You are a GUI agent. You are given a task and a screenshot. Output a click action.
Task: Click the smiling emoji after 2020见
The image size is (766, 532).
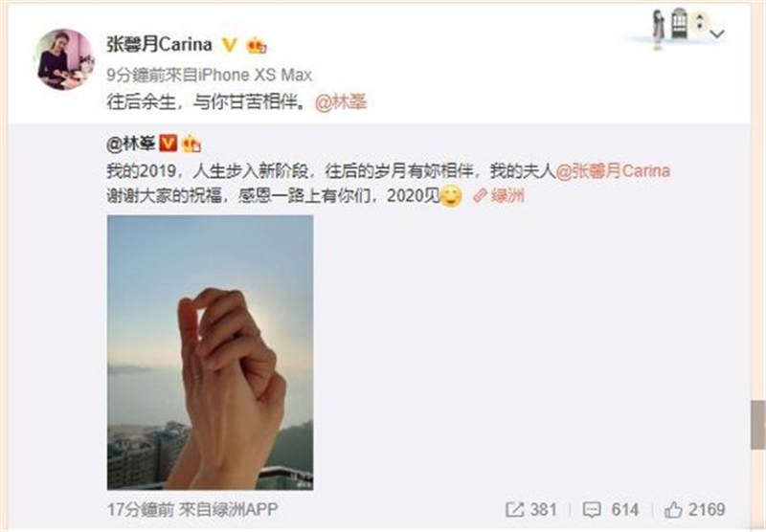(x=451, y=196)
